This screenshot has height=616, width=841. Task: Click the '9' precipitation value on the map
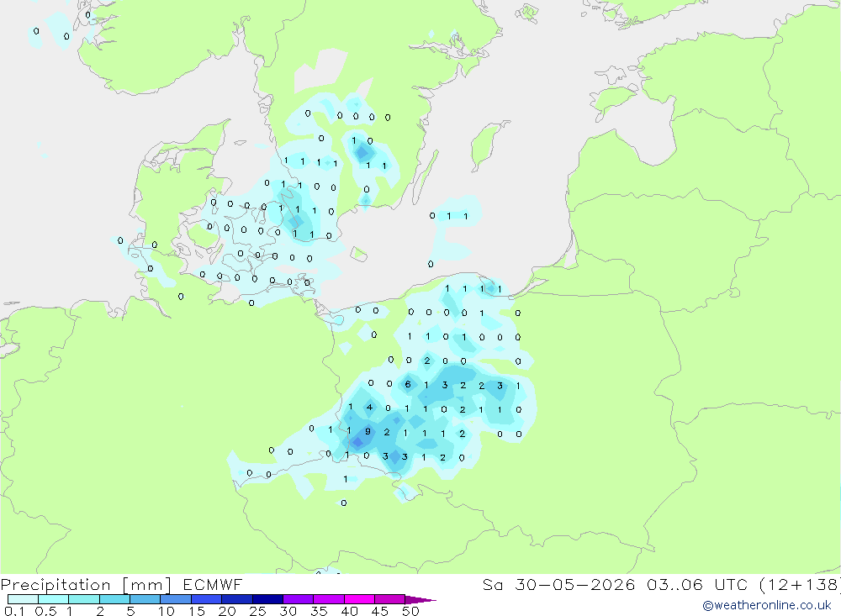(x=368, y=432)
